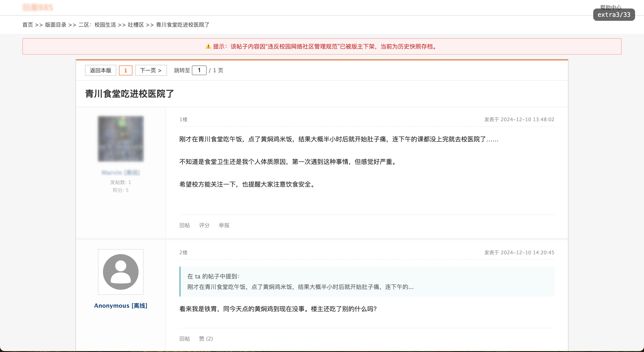
Task: Open 吐槽区 breadcrumb link
Action: [136, 25]
